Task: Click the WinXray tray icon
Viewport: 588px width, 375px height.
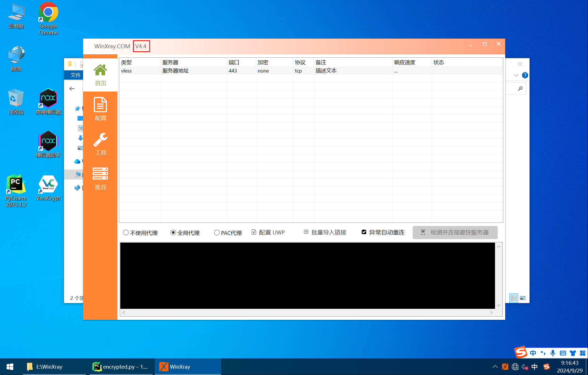Action: click(505, 367)
